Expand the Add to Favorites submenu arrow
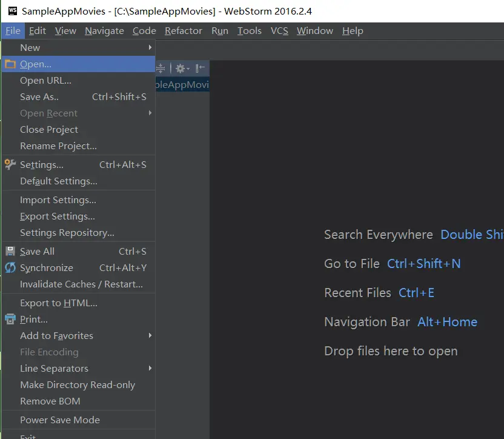This screenshot has width=504, height=439. (150, 335)
